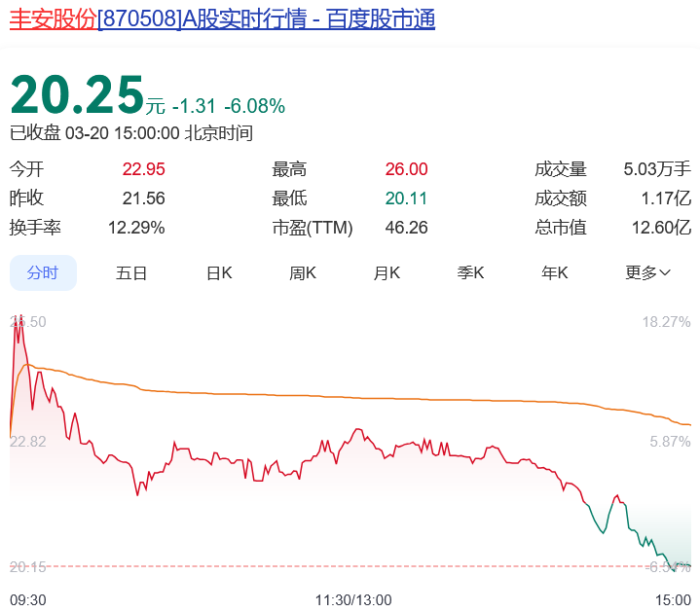The image size is (700, 612).
Task: Click the current price 20.25
Action: click(76, 94)
